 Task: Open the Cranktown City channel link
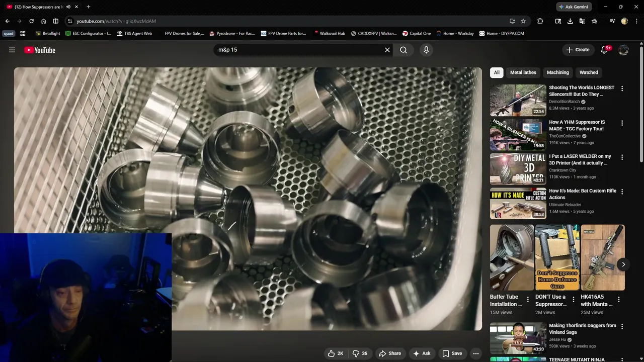click(x=562, y=170)
